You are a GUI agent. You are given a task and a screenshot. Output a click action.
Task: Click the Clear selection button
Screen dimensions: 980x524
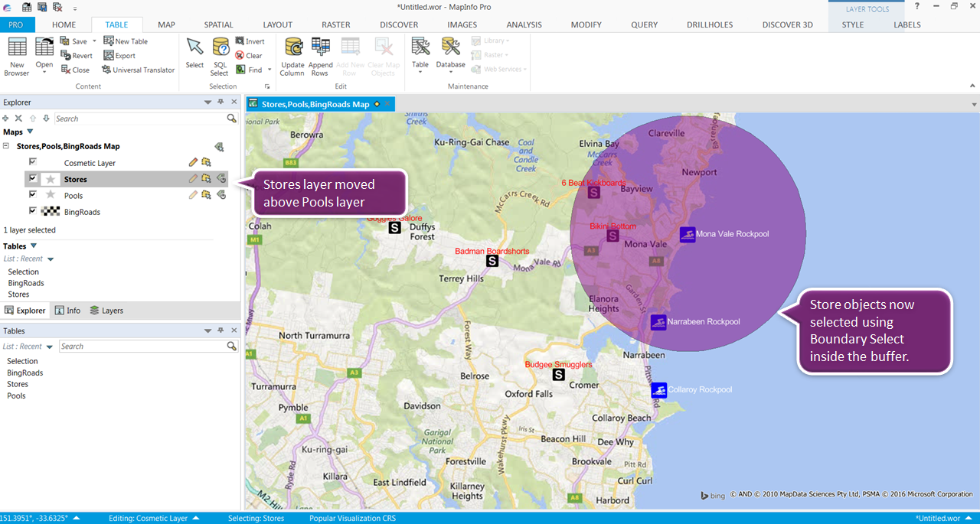[249, 56]
